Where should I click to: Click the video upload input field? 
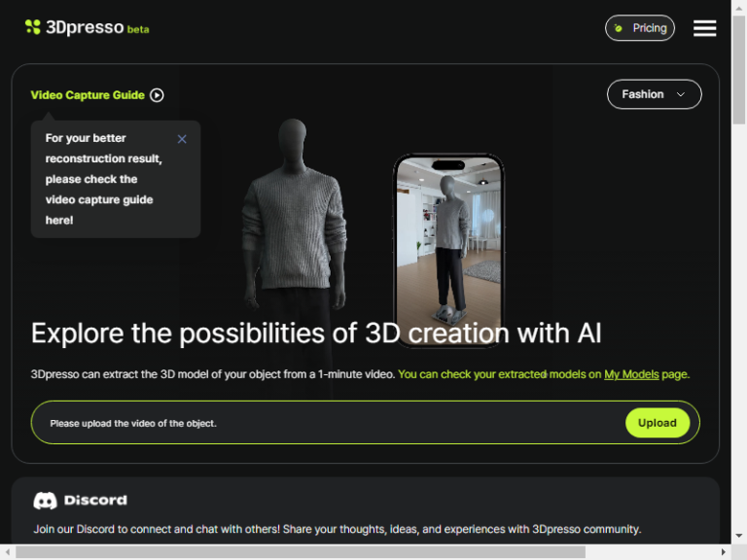pos(366,423)
